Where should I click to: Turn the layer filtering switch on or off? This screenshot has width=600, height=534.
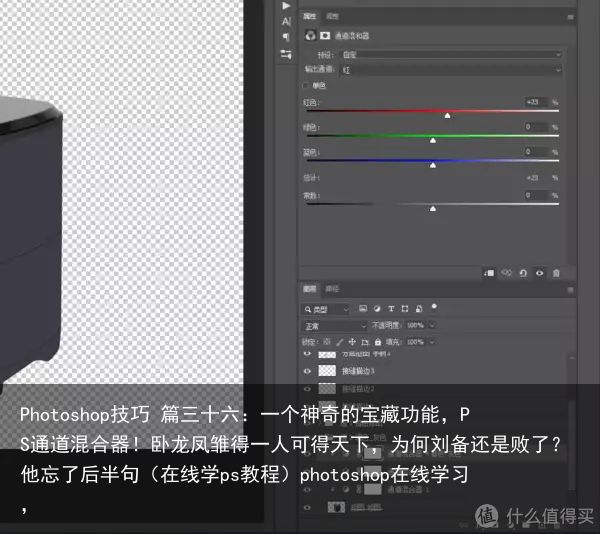pyautogui.click(x=434, y=307)
